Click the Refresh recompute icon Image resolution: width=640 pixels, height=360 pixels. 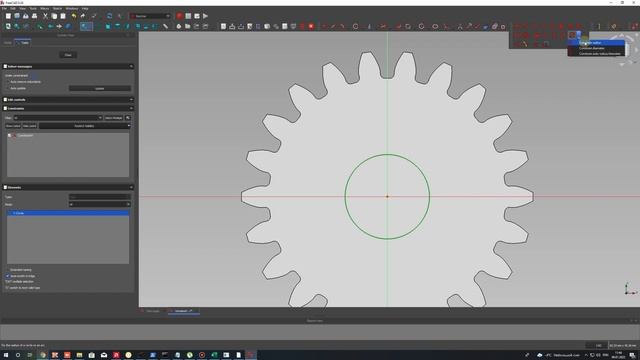point(109,16)
